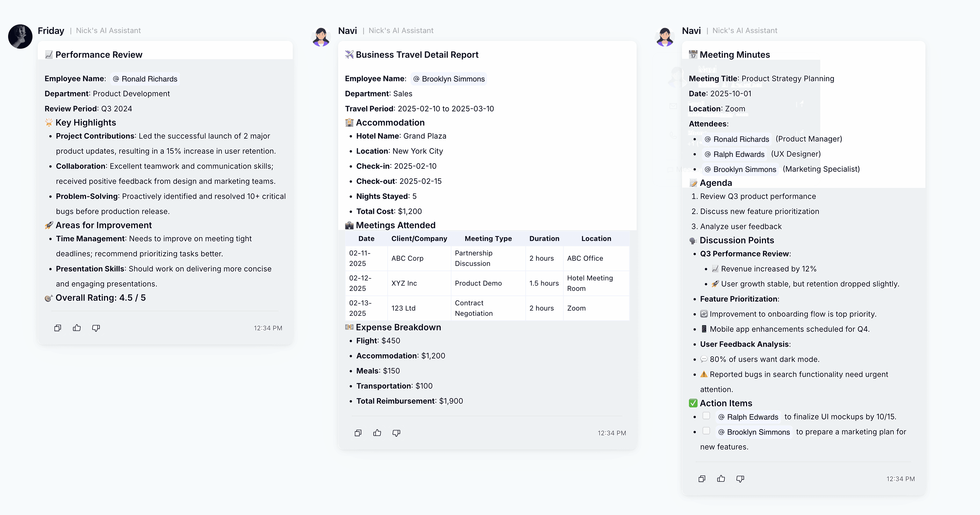This screenshot has width=980, height=515.
Task: Thumbs down the Meeting Minutes card
Action: point(740,479)
